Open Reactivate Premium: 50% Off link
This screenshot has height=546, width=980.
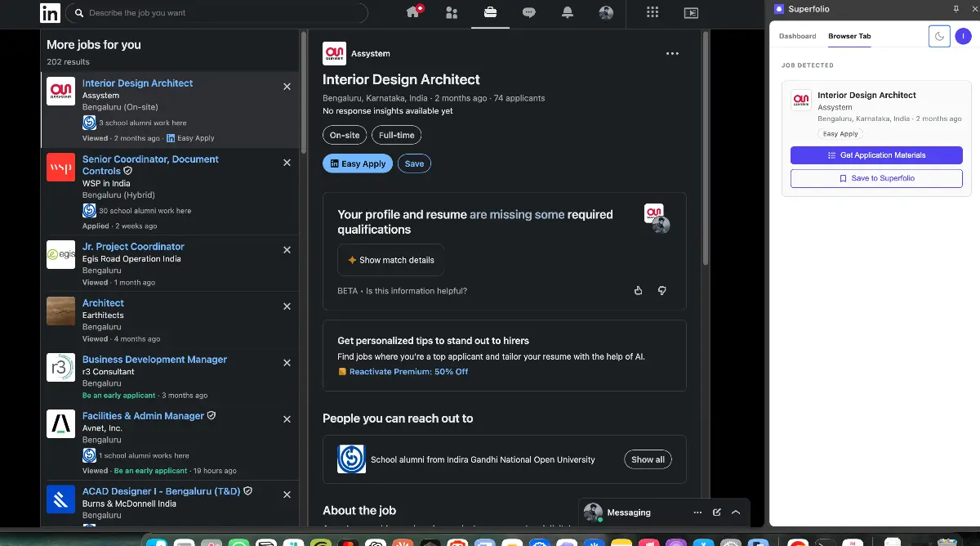point(408,371)
